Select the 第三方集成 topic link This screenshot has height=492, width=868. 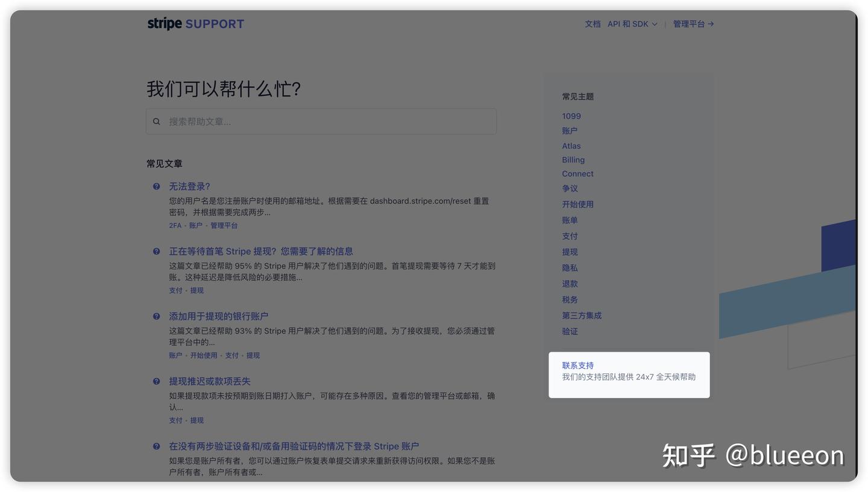click(581, 315)
